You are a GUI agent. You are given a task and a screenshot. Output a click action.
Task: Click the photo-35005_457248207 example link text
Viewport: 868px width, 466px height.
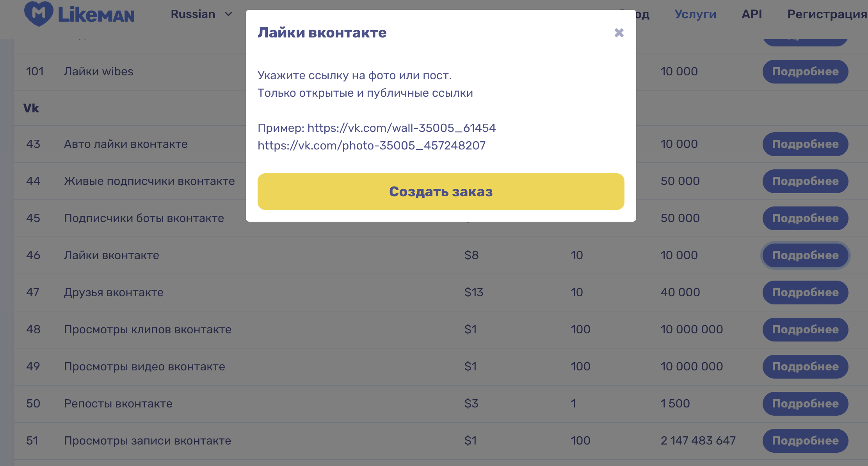(x=372, y=146)
